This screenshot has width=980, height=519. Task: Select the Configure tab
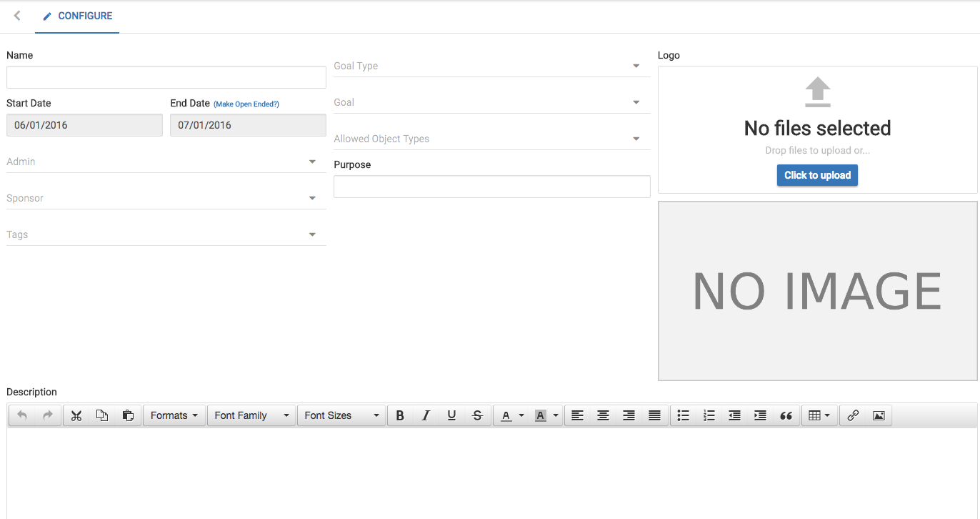click(77, 16)
